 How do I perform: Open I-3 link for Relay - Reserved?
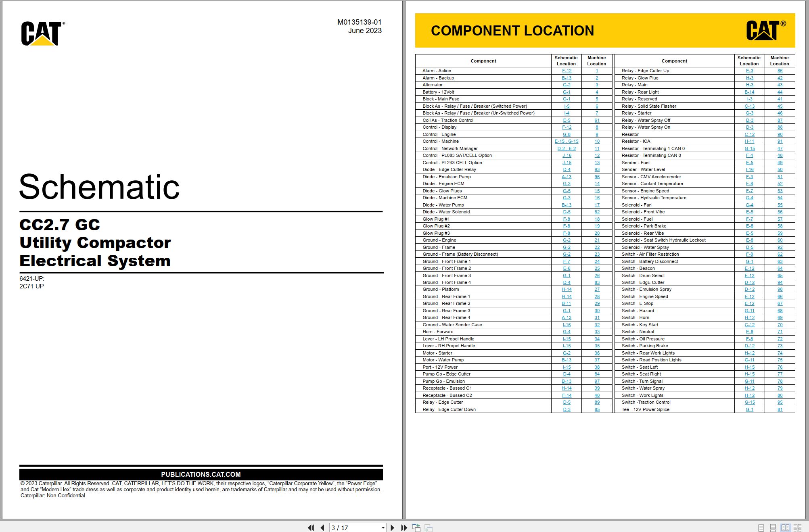coord(749,99)
